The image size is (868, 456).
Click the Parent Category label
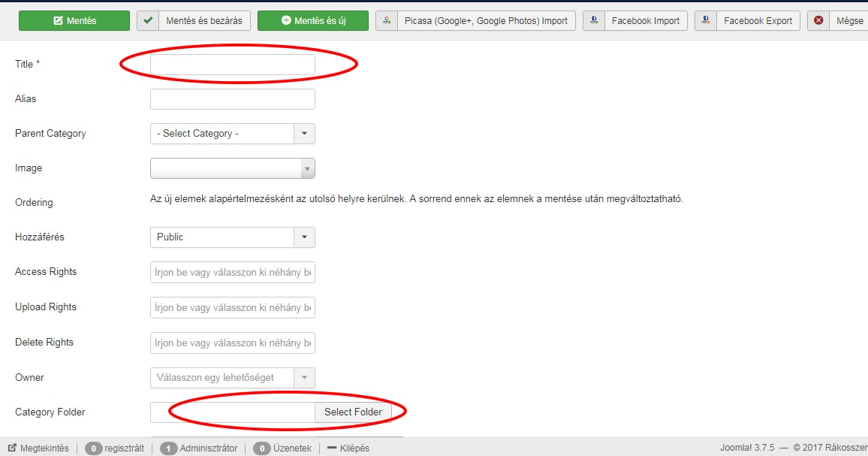(50, 134)
